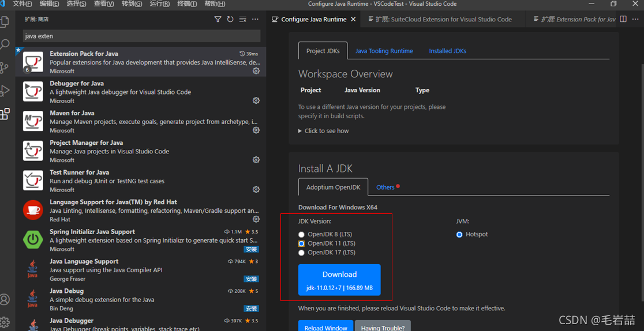Click the filter extensions funnel icon
The height and width of the screenshot is (331, 644).
218,19
